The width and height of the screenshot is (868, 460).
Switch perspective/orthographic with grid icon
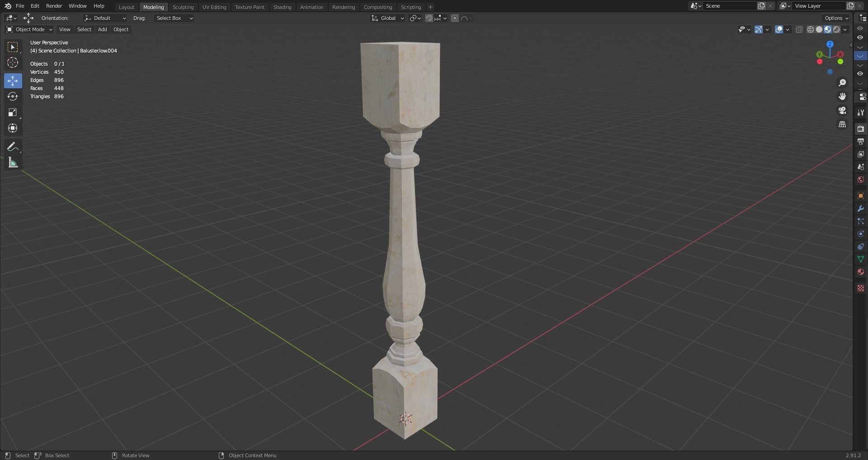[842, 124]
